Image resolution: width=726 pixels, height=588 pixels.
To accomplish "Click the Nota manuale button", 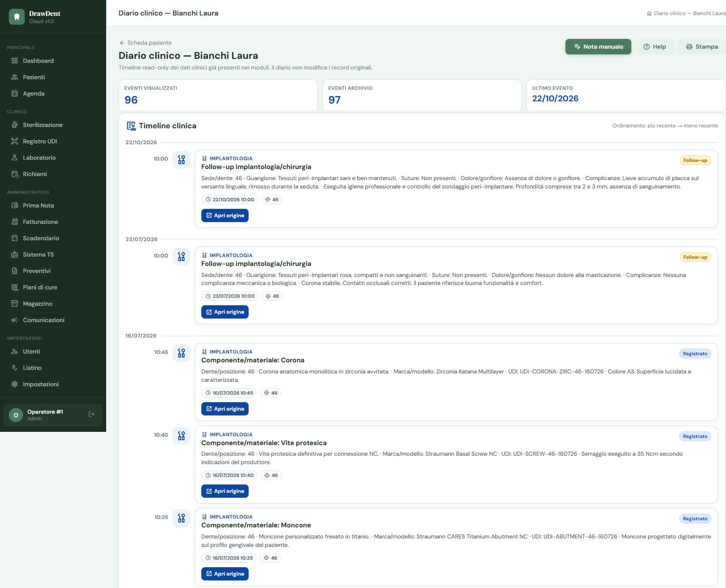I will (598, 46).
